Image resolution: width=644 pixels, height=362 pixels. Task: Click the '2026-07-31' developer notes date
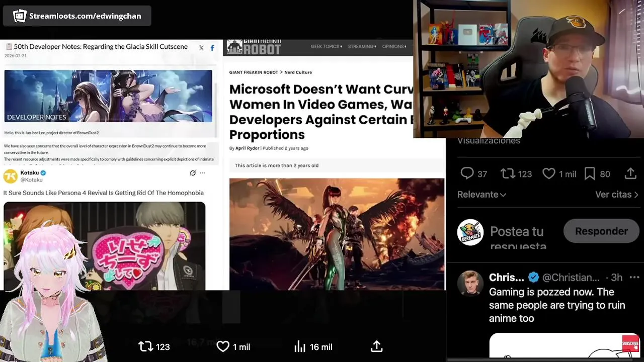pyautogui.click(x=16, y=56)
